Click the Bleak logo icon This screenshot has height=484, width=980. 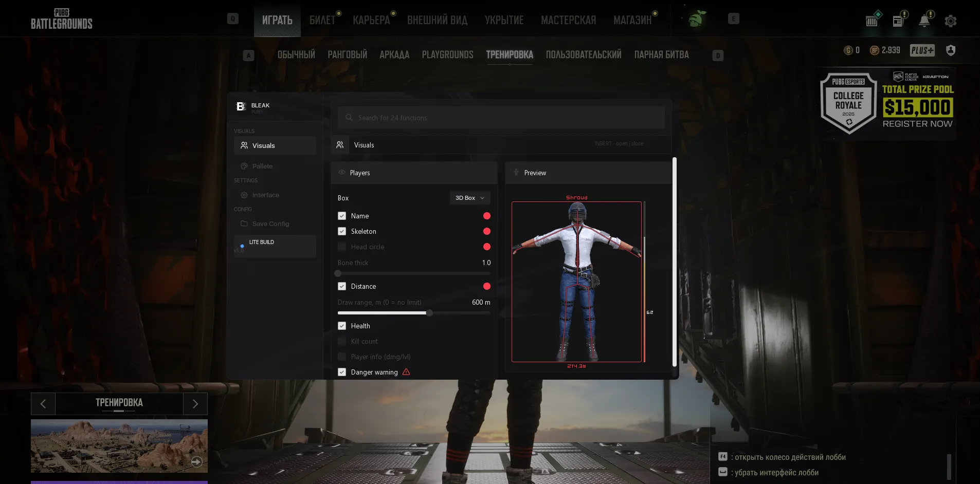click(241, 106)
